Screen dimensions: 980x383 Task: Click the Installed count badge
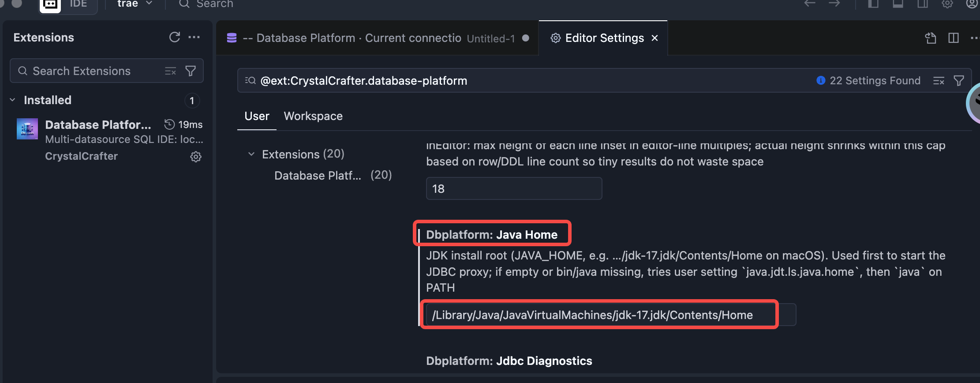192,101
